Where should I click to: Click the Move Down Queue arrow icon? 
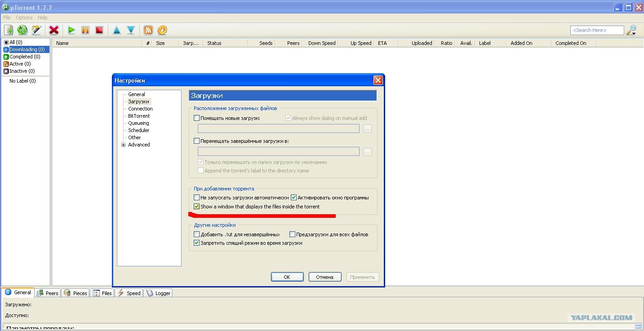click(x=131, y=30)
